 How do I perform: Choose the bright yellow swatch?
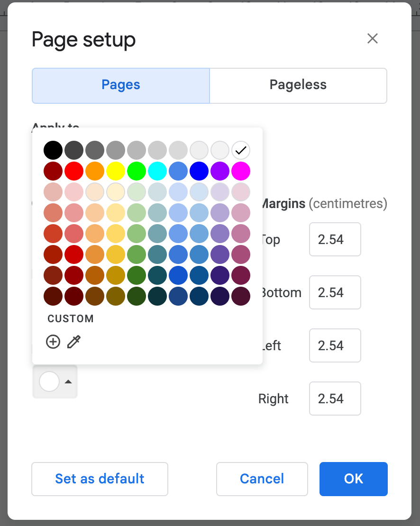116,171
